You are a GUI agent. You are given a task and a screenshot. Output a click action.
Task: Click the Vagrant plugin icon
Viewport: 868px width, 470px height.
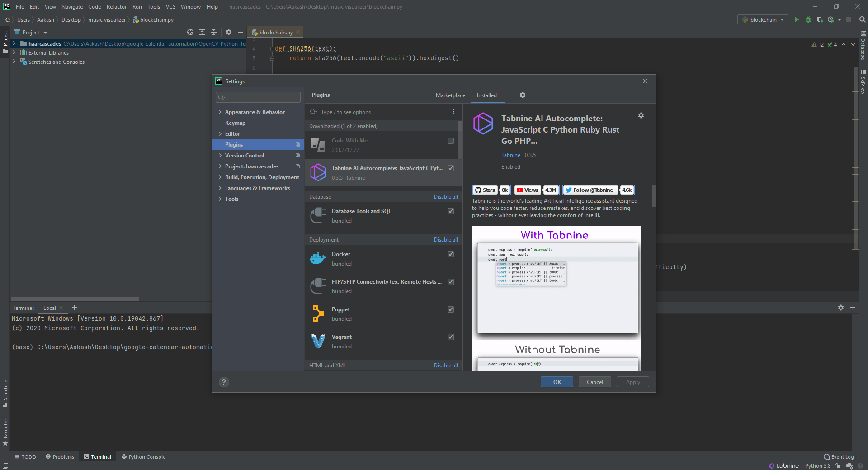pyautogui.click(x=318, y=341)
